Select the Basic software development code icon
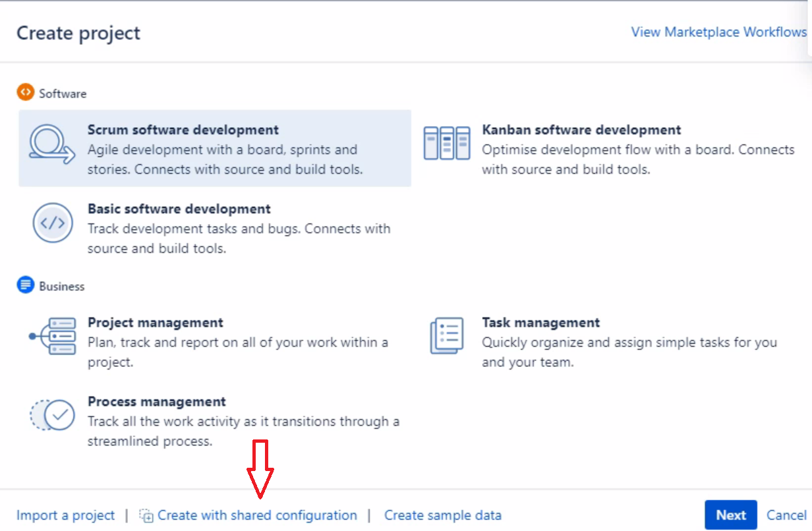This screenshot has height=531, width=812. click(x=52, y=223)
